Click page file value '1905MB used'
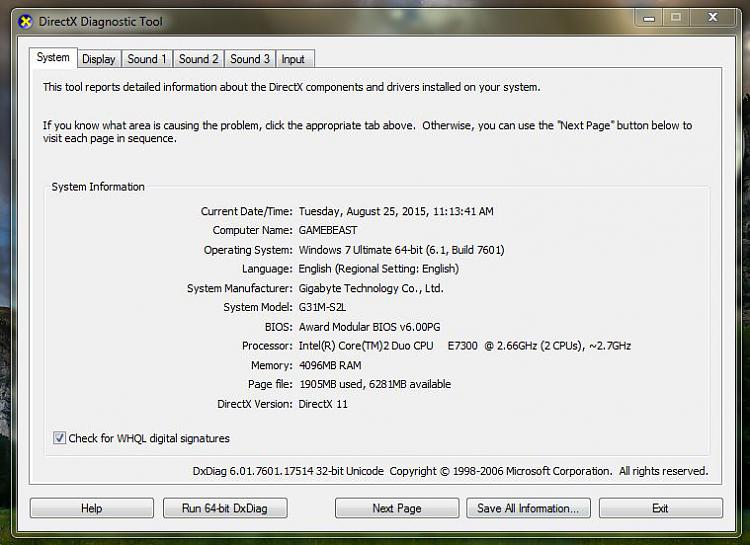750x545 pixels. click(331, 384)
